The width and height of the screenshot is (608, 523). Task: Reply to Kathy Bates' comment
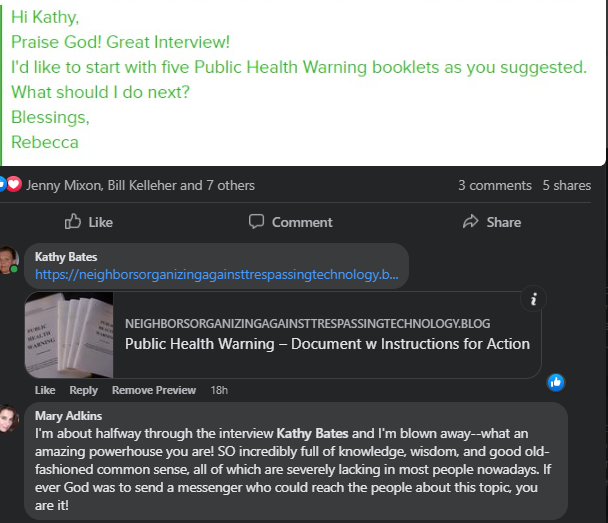point(84,390)
